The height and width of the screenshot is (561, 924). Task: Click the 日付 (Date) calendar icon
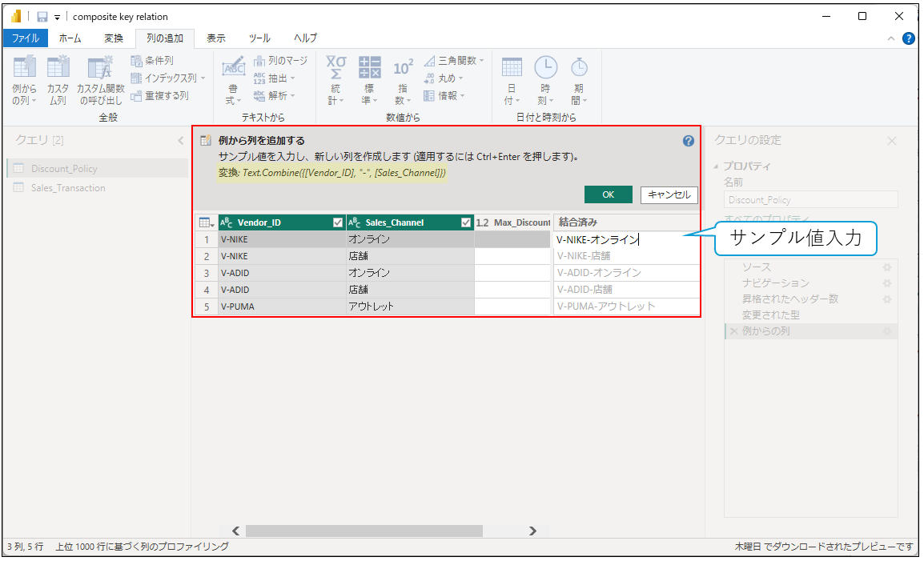(x=512, y=68)
